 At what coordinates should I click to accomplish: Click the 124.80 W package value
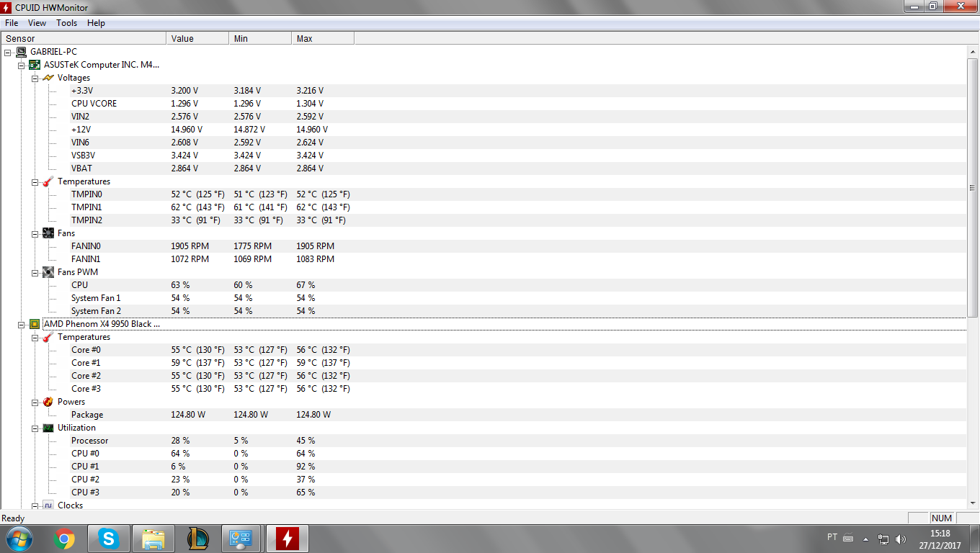[188, 415]
